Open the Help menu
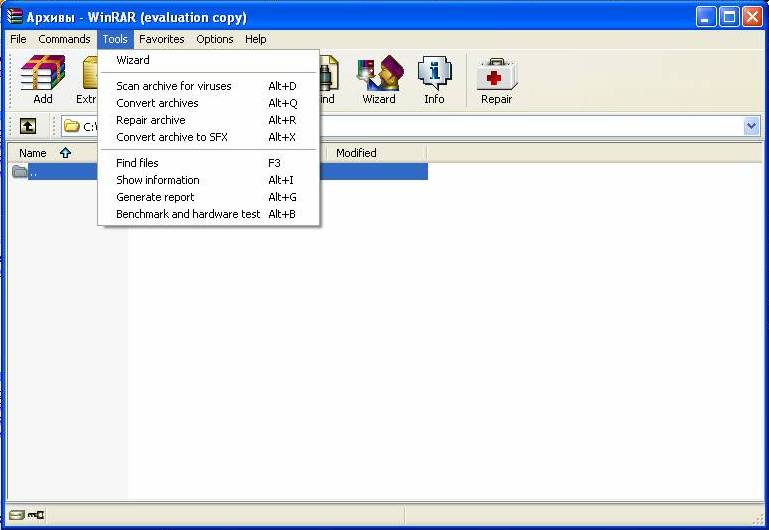The width and height of the screenshot is (769, 530). coord(256,39)
